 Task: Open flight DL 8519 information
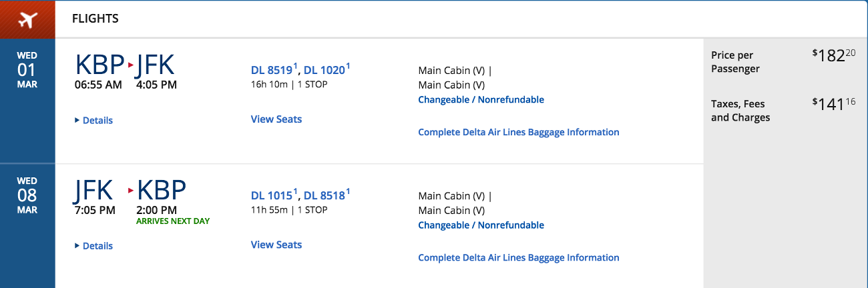(x=274, y=70)
